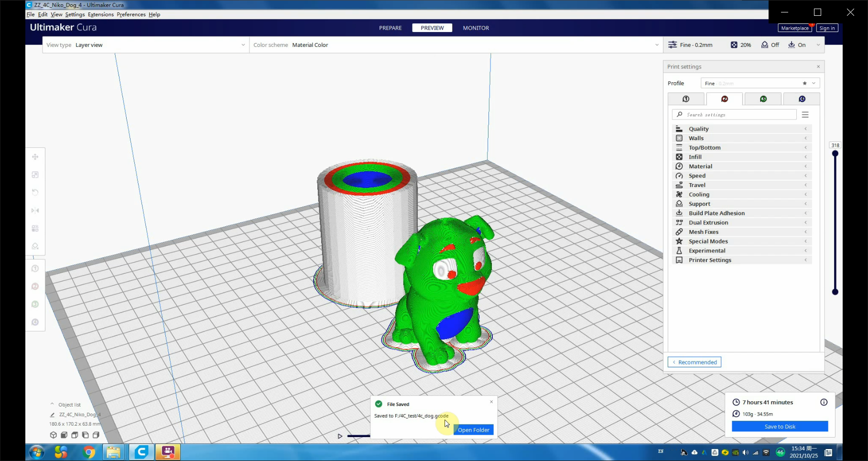Switch to right side view camera icon

[x=96, y=435]
